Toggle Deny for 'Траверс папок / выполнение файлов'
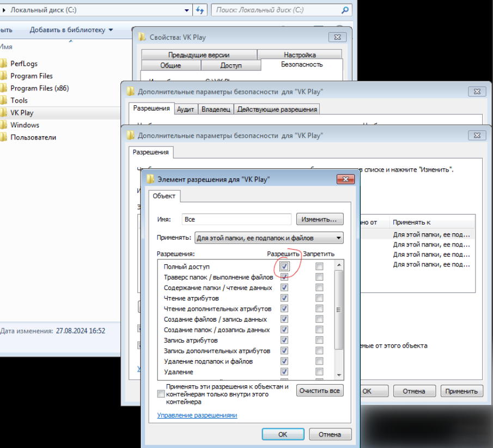Viewport: 493px width, 448px height. point(319,277)
